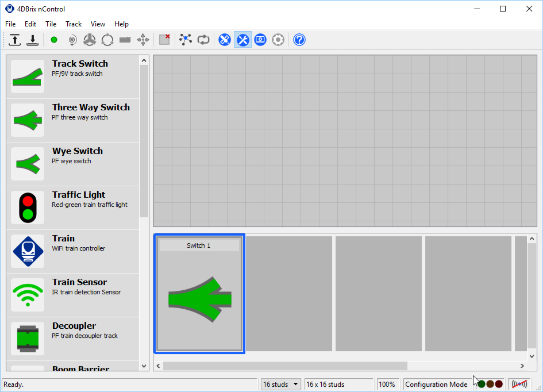Click the blue monitor screen mode icon
Viewport: 543px width, 392px height.
260,40
